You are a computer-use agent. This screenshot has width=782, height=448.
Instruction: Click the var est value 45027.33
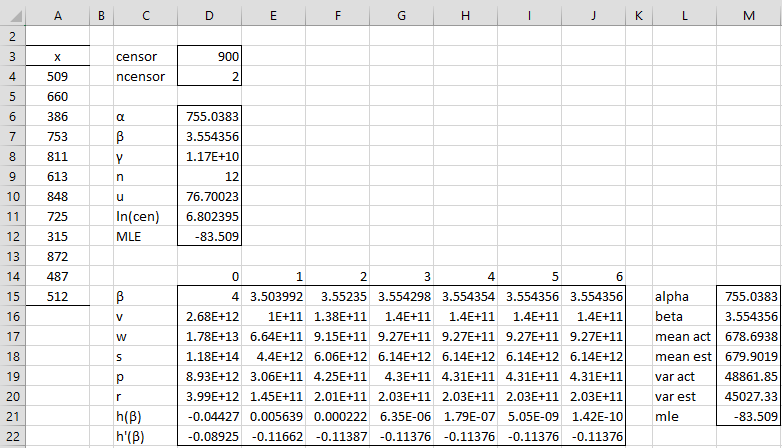749,397
